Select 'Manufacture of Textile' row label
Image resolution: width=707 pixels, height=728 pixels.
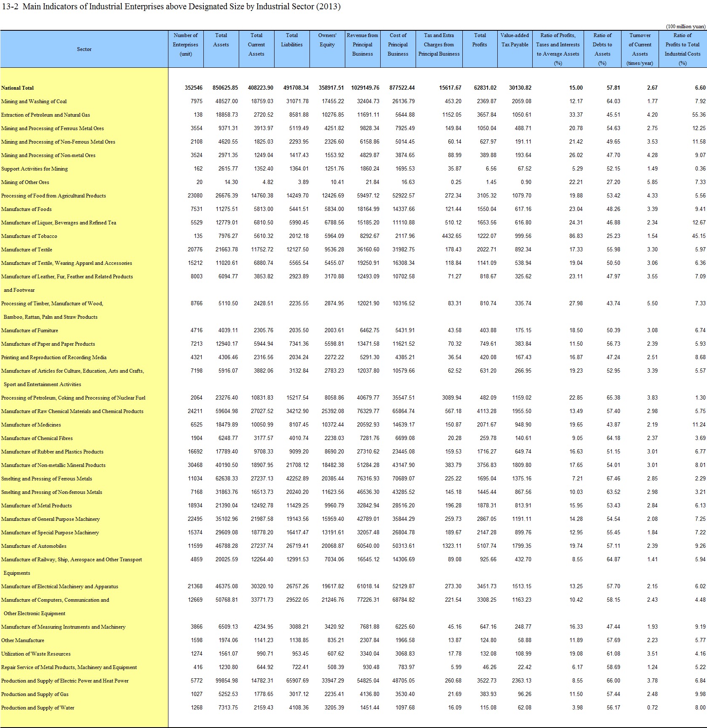tap(27, 250)
